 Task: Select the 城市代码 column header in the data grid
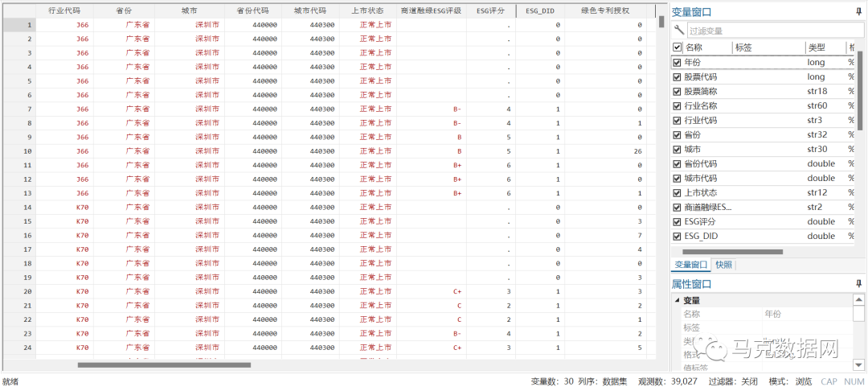[309, 10]
